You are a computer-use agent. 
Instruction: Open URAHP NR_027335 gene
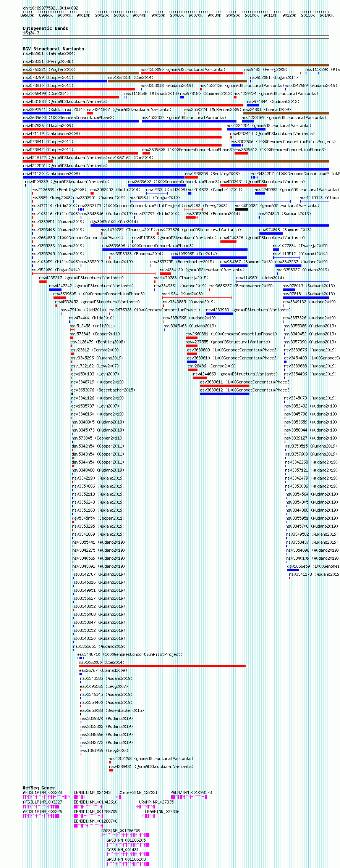156,802
